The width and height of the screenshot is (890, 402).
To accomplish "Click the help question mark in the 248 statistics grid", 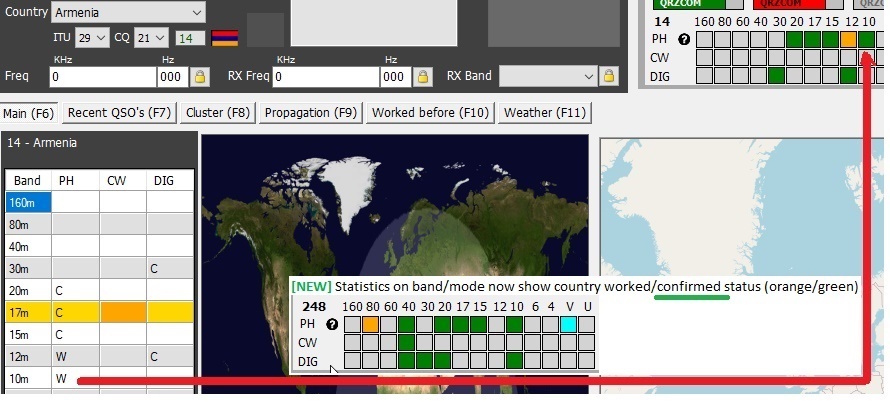I will (332, 324).
